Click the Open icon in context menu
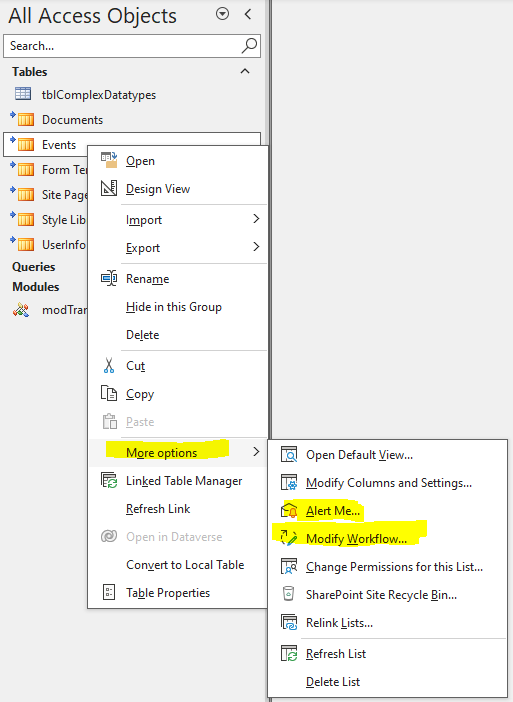This screenshot has width=513, height=702. coord(109,160)
